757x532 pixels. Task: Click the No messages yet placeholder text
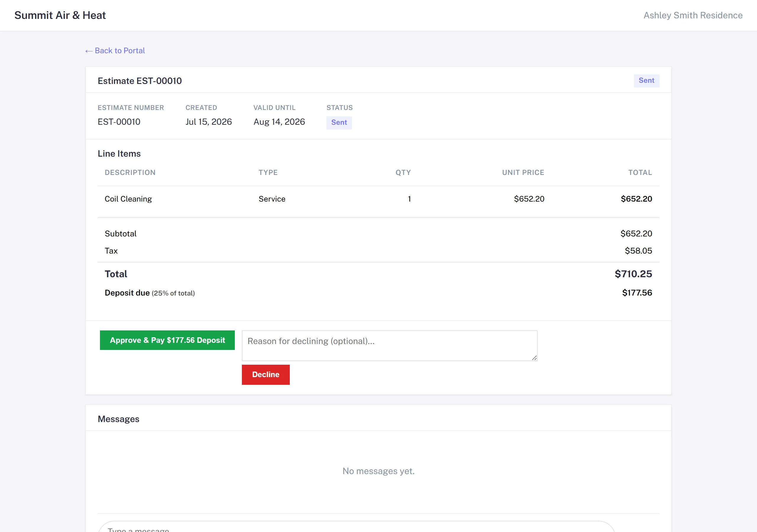(378, 471)
